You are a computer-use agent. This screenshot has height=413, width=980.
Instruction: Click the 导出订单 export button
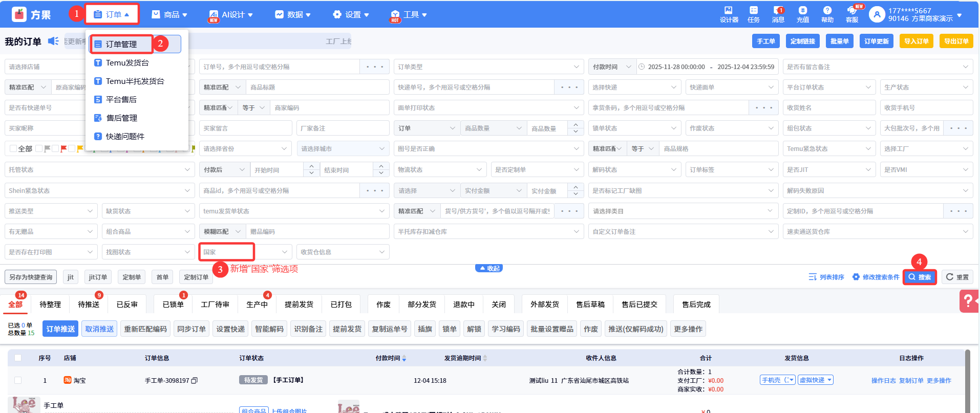[x=956, y=41]
